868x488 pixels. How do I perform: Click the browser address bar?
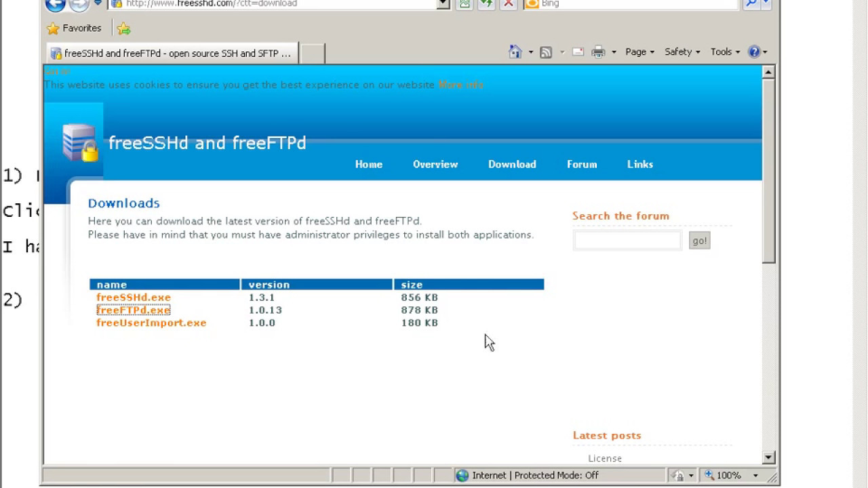click(x=273, y=4)
